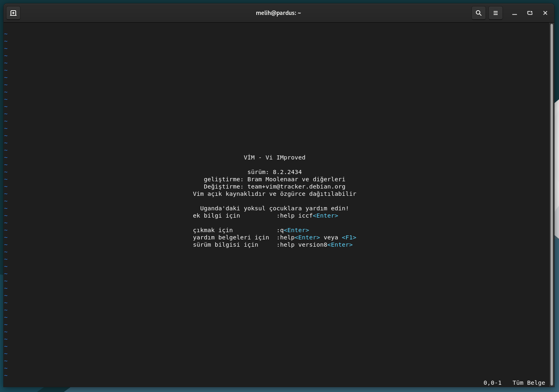This screenshot has width=559, height=392.
Task: Click the 'Vim açık kaynaklıdır' line
Action: (274, 194)
